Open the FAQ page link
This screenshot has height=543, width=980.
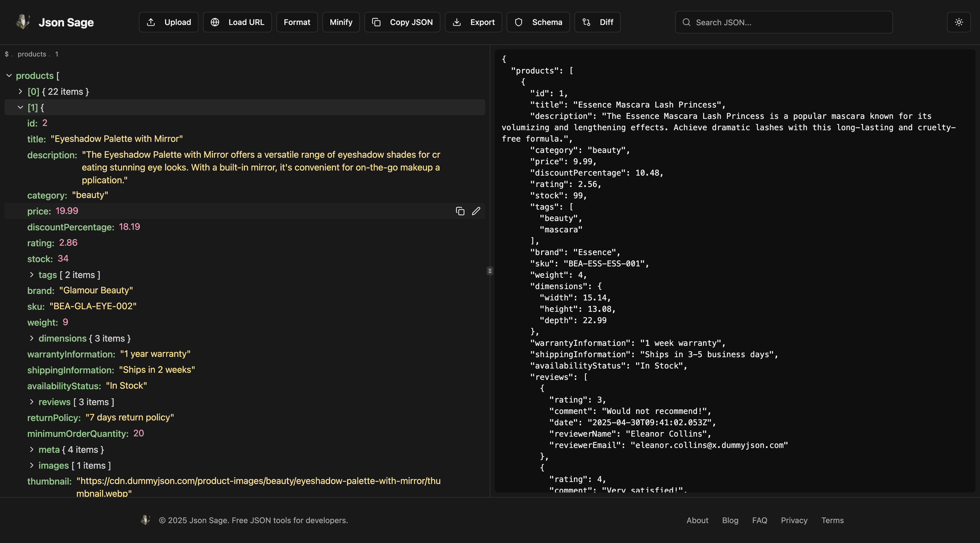click(759, 520)
